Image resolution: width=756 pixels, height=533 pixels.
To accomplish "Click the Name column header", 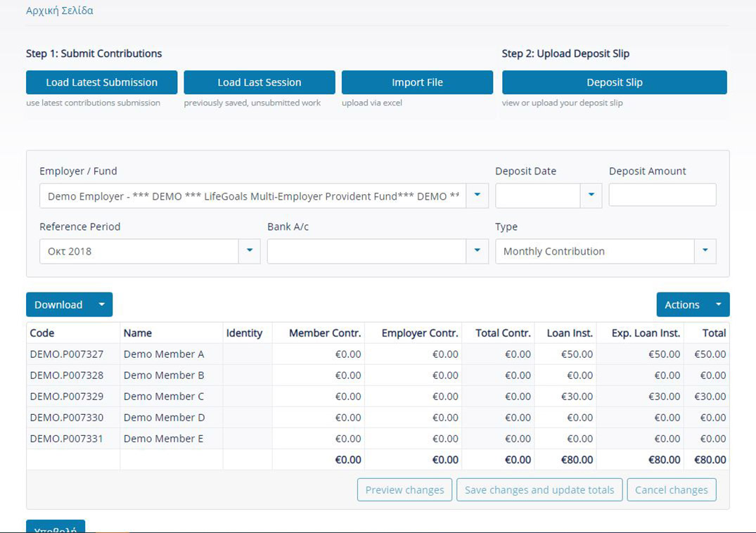I will pos(171,333).
